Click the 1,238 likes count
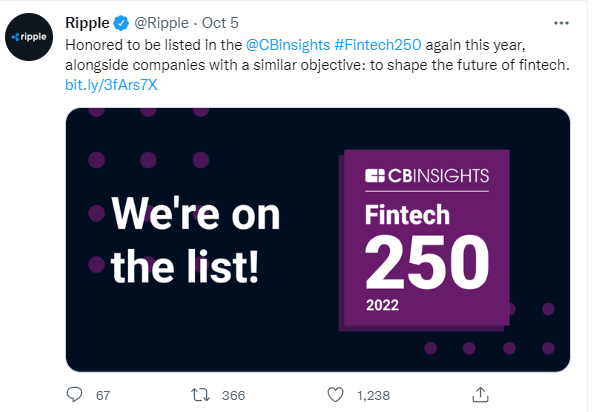Image resolution: width=597 pixels, height=412 pixels. pos(374,396)
